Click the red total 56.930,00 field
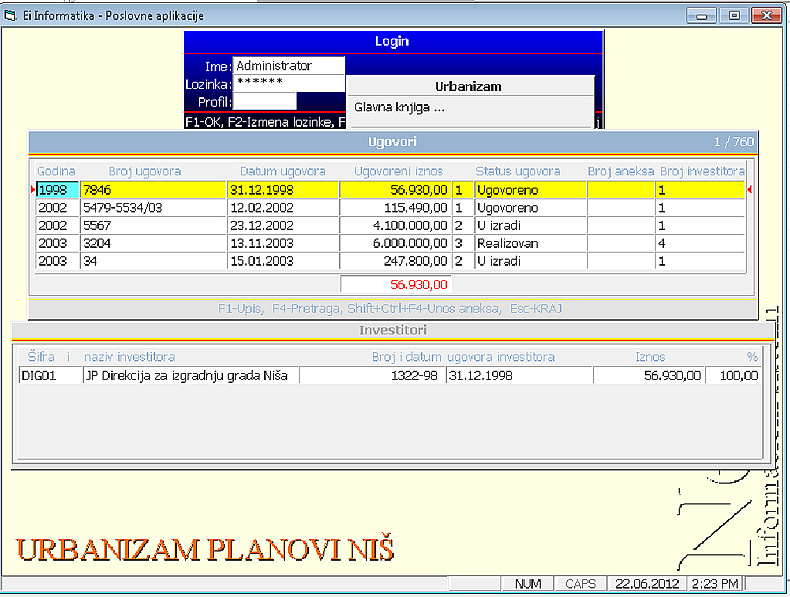Screen dimensions: 790x597 tap(396, 284)
